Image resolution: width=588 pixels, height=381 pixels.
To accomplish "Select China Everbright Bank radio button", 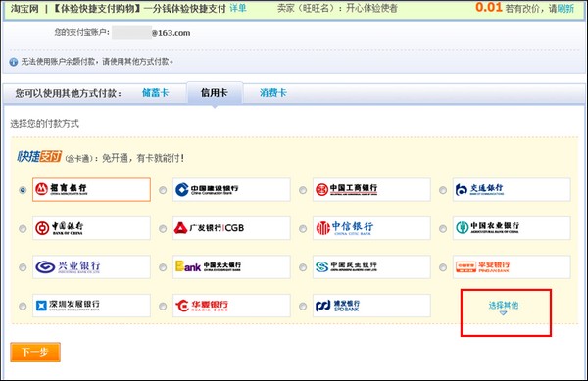I will 163,267.
